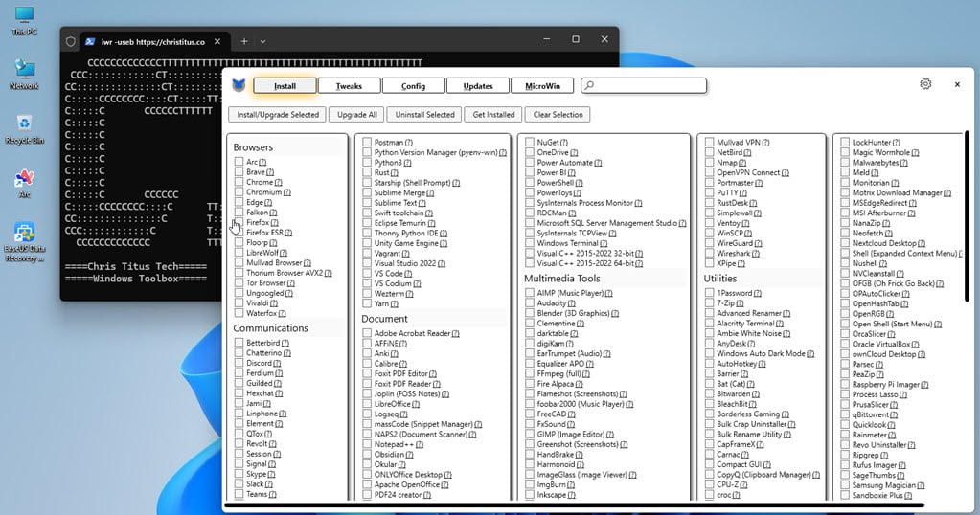Click the Upgrade All button
This screenshot has height=515, width=980.
[357, 114]
